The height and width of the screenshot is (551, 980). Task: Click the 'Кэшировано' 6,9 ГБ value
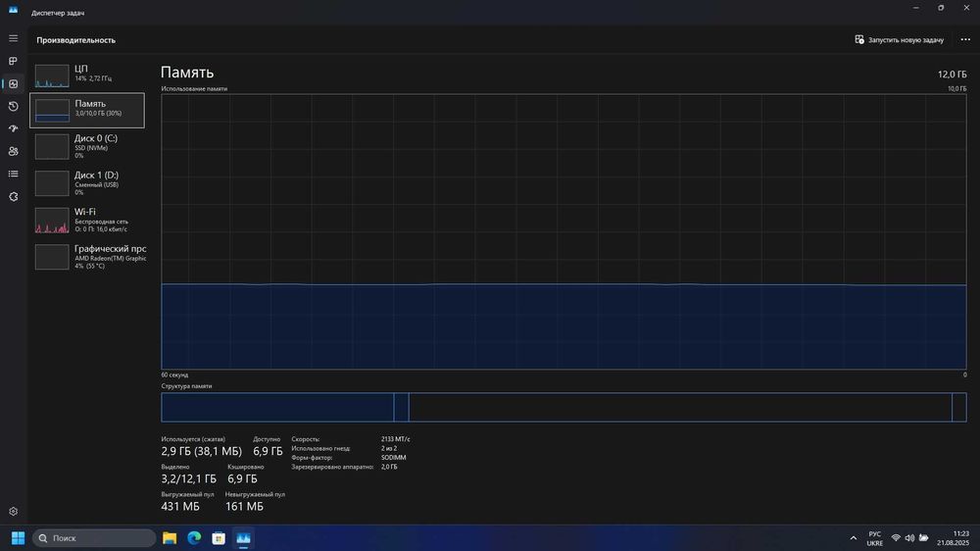[x=242, y=478]
